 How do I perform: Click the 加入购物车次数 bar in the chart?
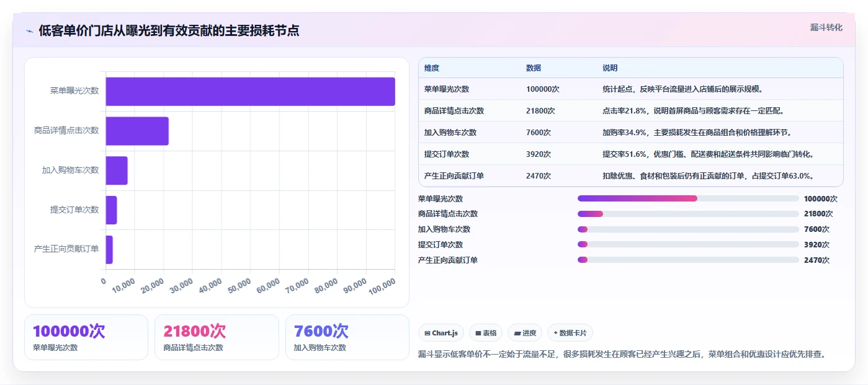[x=117, y=170]
